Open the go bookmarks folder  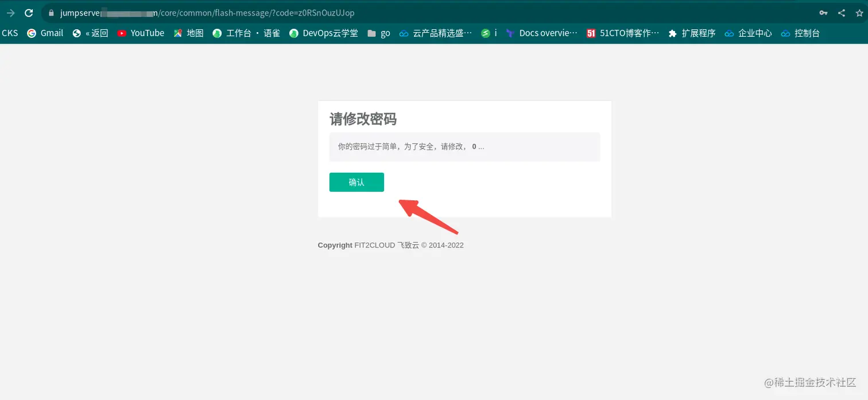pos(379,33)
